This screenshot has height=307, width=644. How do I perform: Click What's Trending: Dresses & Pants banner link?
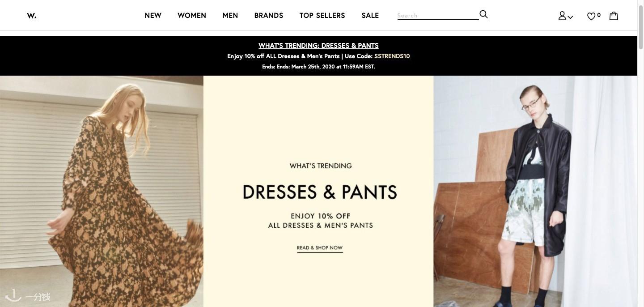(318, 46)
